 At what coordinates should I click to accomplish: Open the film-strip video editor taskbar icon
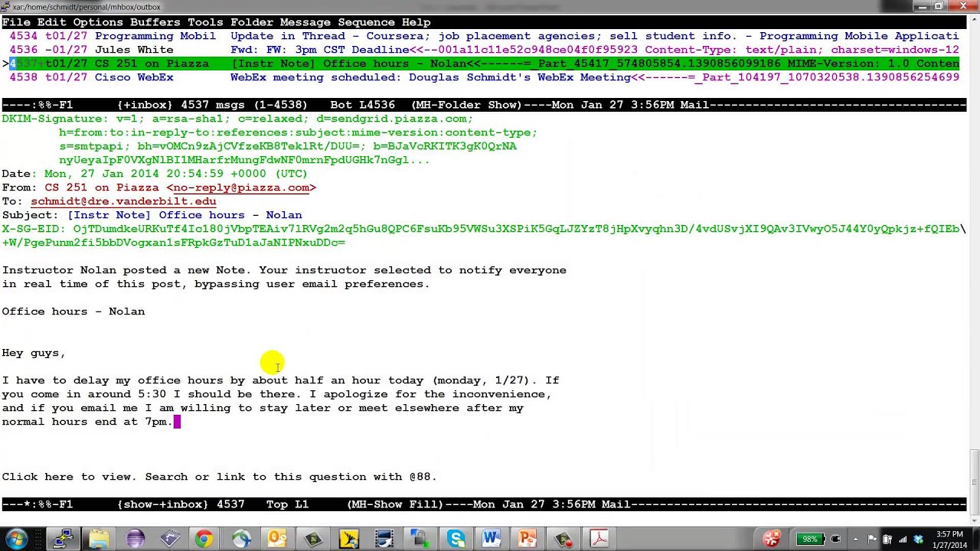(384, 539)
